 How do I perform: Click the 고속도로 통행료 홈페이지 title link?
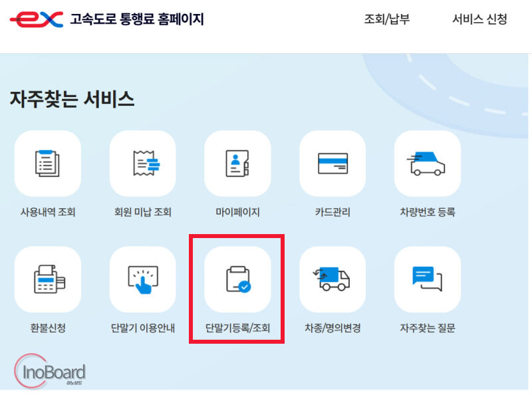point(137,19)
